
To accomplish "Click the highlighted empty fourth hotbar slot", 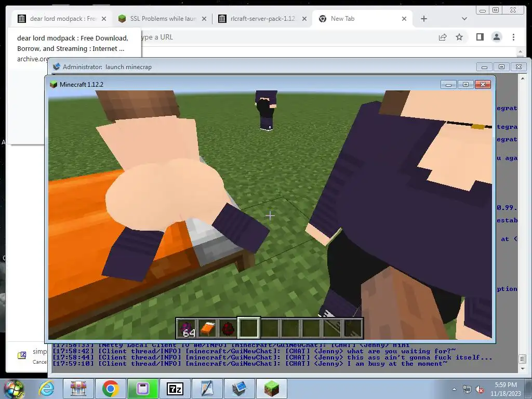I will pos(249,328).
